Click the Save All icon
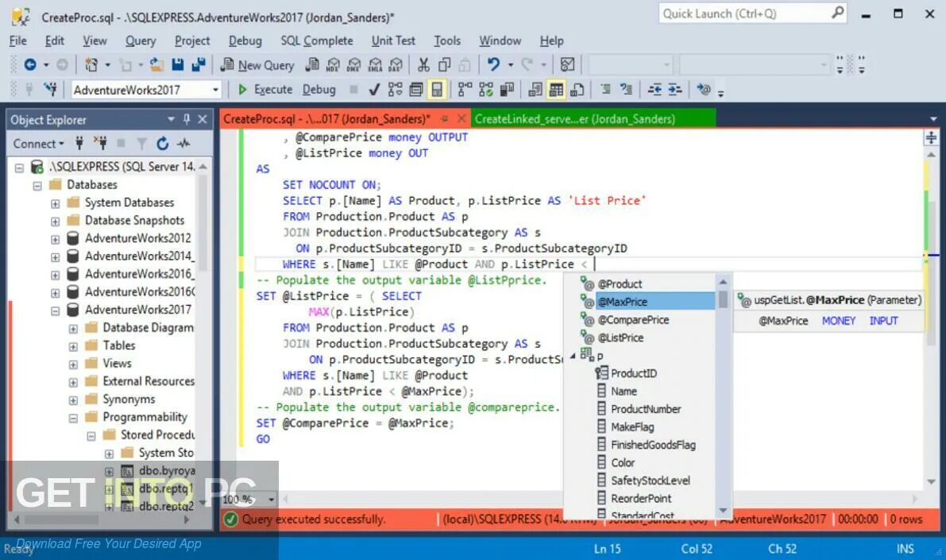The height and width of the screenshot is (560, 946). (x=199, y=64)
